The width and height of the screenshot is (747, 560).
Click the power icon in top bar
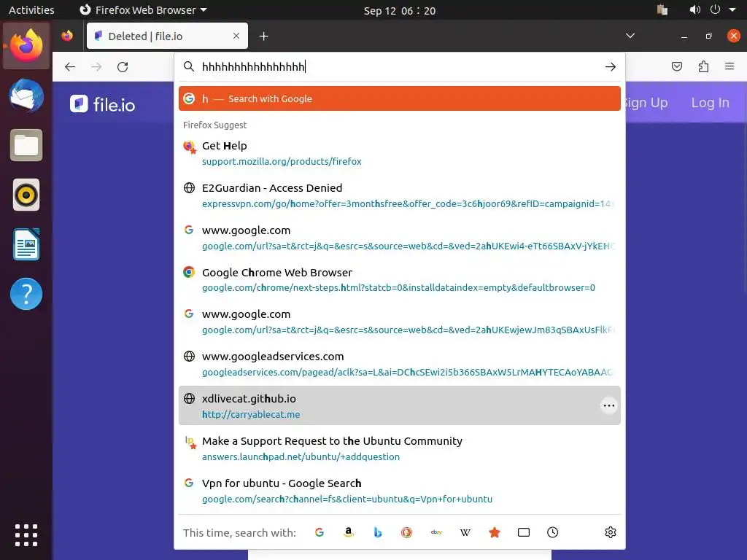pos(715,9)
